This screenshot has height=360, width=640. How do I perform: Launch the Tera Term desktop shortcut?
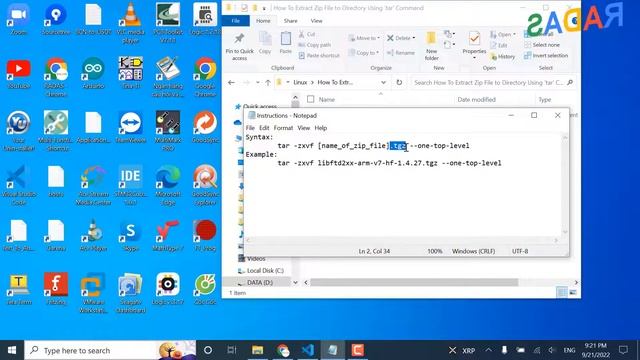18,289
